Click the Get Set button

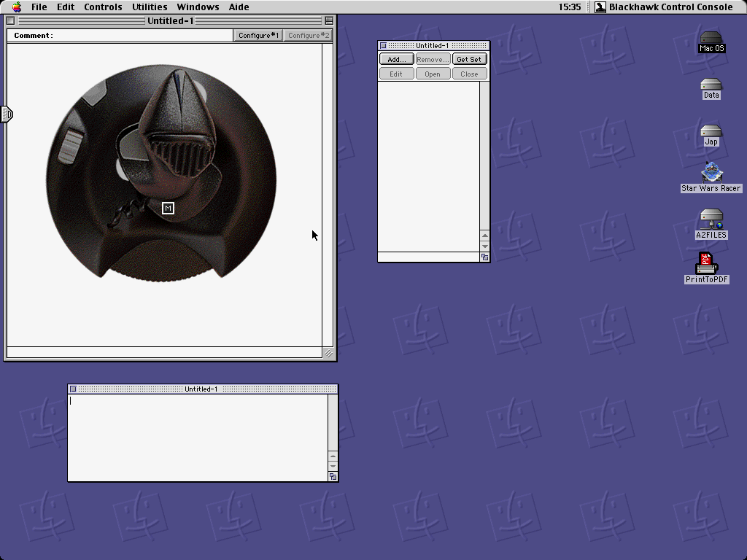coord(469,59)
